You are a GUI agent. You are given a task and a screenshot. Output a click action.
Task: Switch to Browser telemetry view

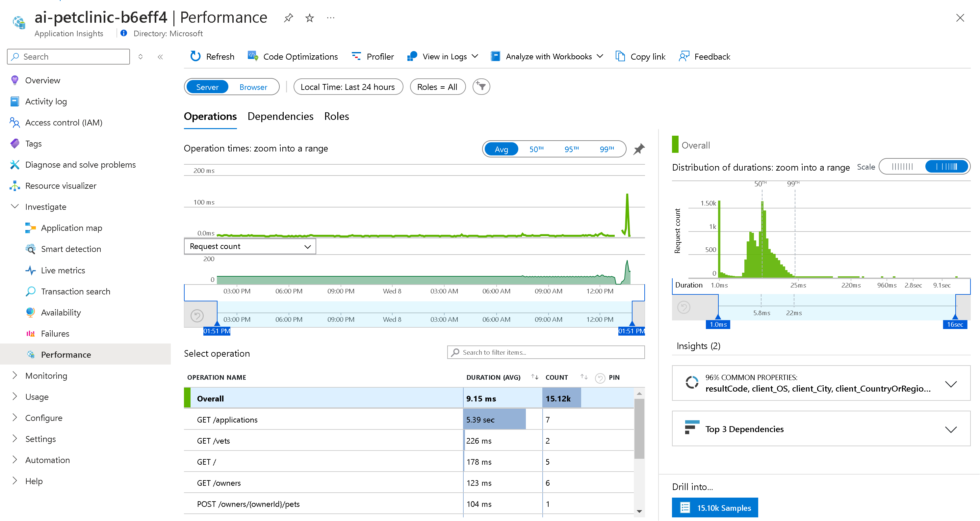(x=253, y=87)
